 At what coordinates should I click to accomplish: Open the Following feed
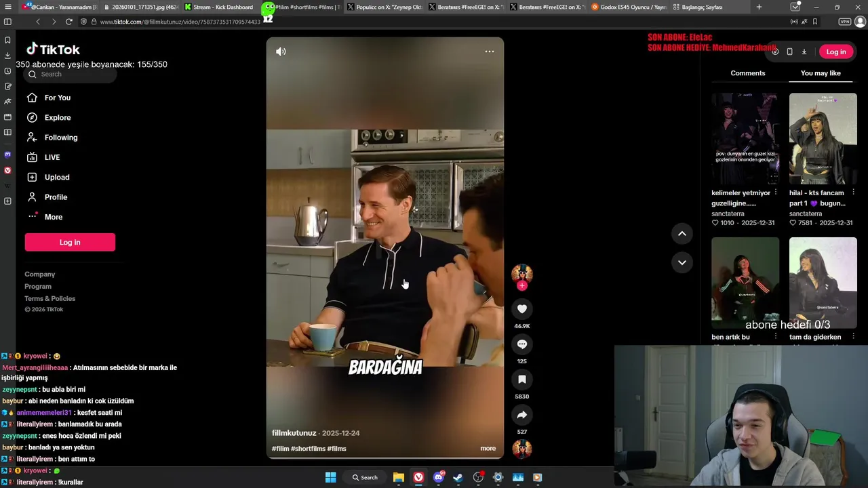60,138
